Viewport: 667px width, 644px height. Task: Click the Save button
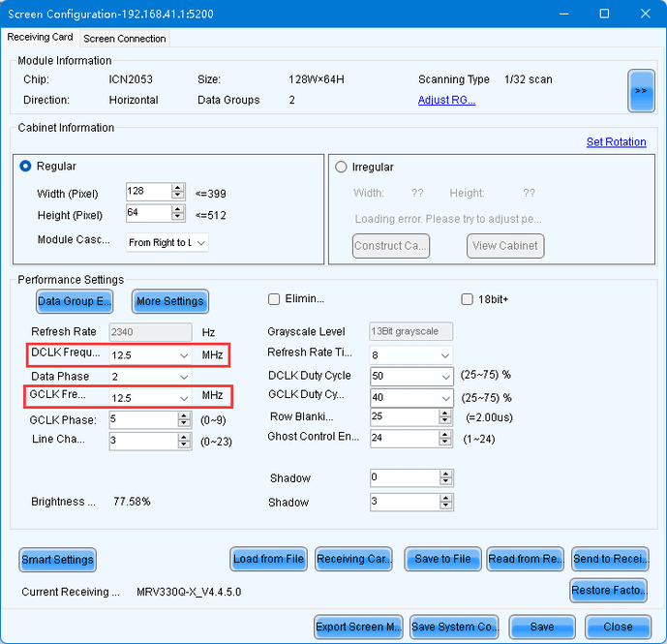(542, 627)
